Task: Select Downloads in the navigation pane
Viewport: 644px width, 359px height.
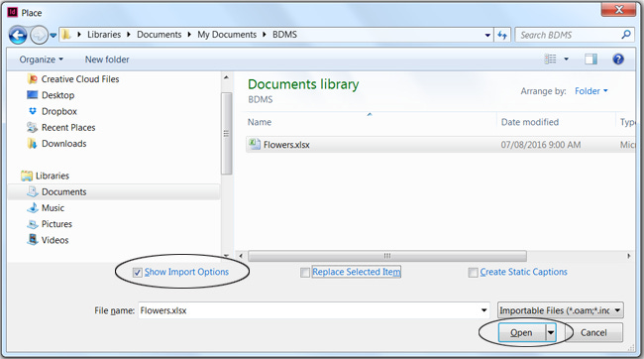Action: 56,144
